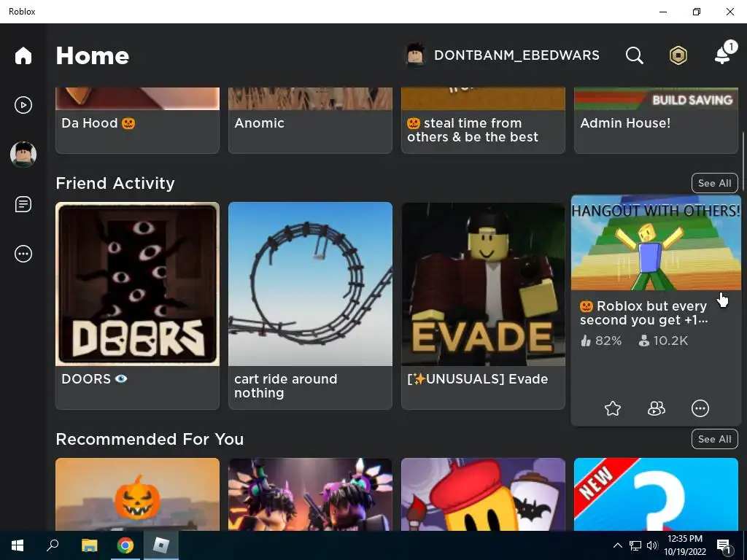Click 'cart ride around nothing' title

click(285, 386)
